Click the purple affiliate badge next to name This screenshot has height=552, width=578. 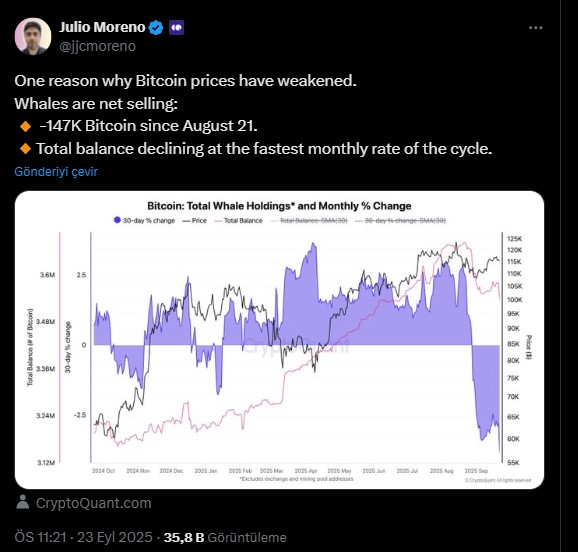177,28
